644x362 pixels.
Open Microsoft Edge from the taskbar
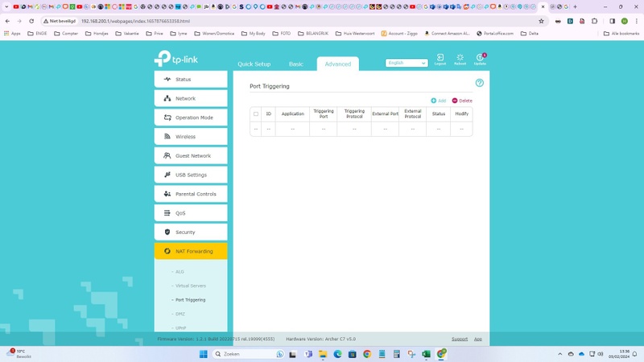tap(337, 354)
